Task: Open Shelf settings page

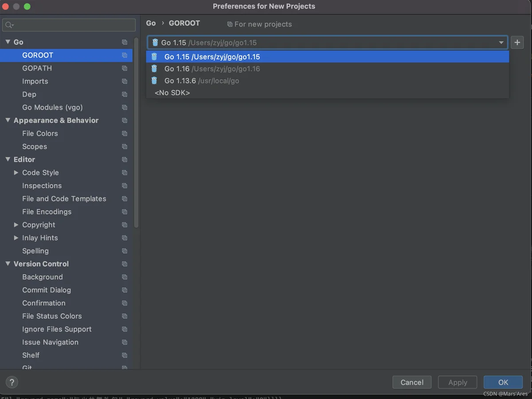Action: [31, 355]
